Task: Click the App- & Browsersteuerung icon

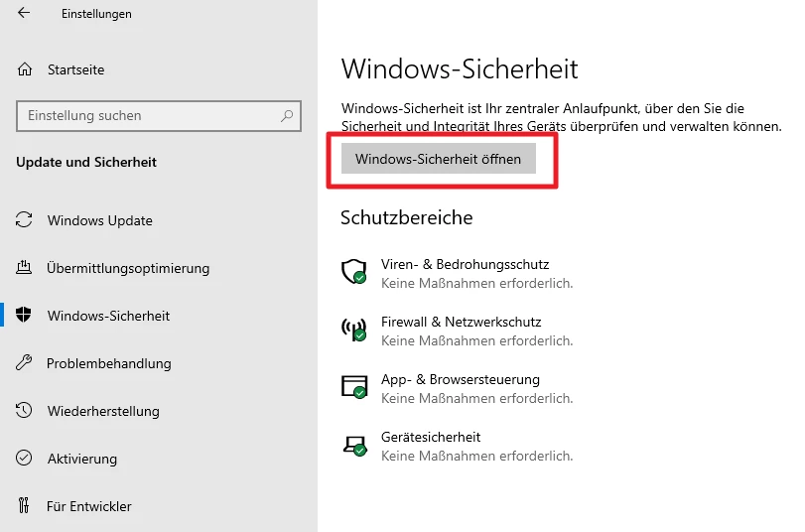Action: click(x=354, y=388)
